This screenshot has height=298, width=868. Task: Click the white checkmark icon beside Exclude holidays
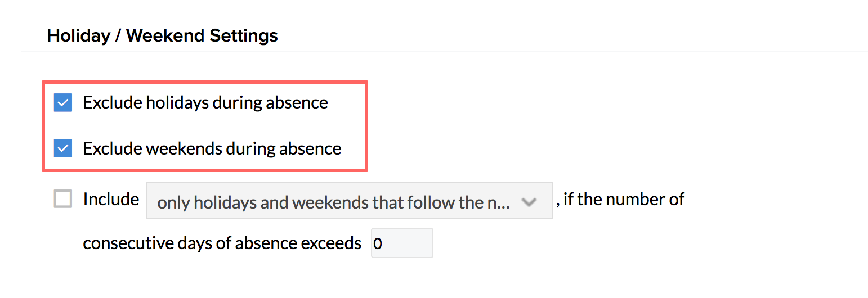pos(63,103)
